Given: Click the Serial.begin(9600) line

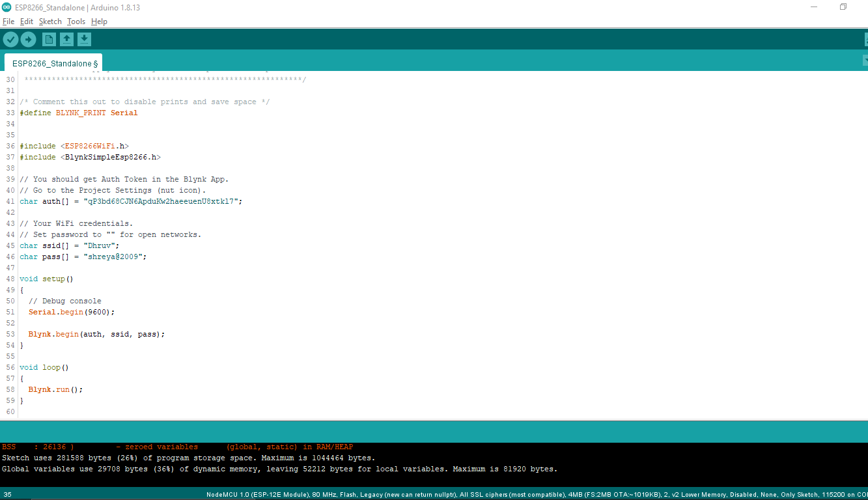Looking at the screenshot, I should (x=72, y=312).
